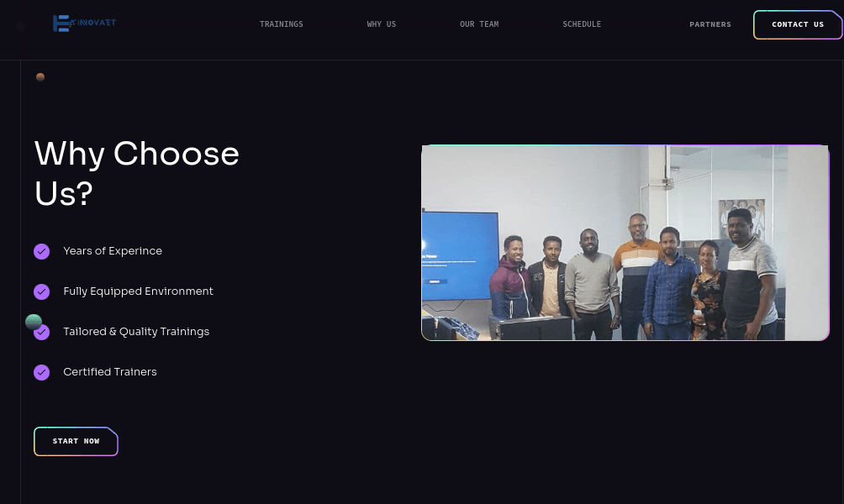
Task: Click the teal gradient circle on left line
Action: 33,321
